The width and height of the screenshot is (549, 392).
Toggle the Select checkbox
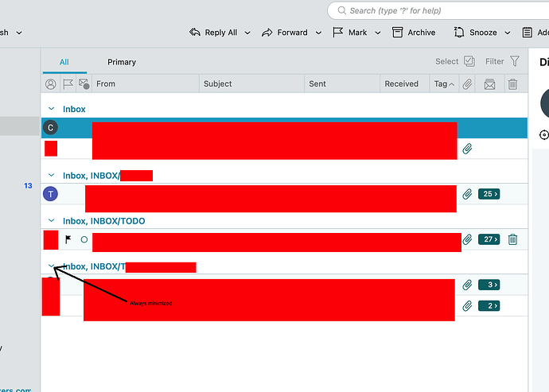[x=469, y=61]
